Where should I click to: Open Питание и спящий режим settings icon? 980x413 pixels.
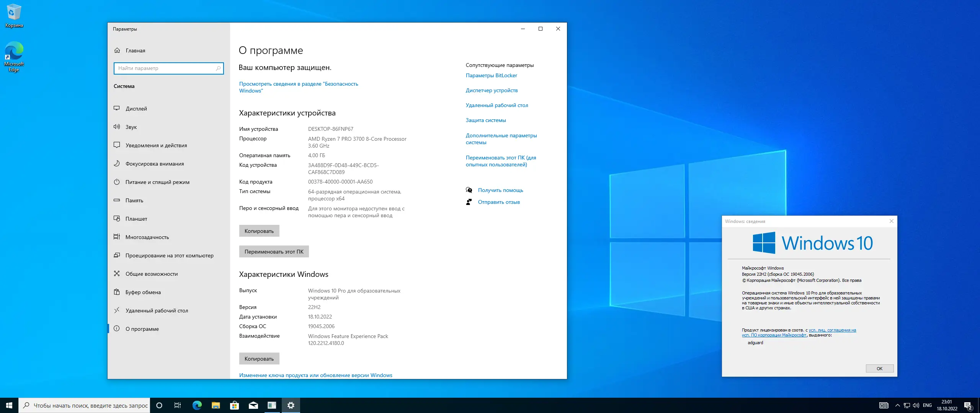point(117,182)
